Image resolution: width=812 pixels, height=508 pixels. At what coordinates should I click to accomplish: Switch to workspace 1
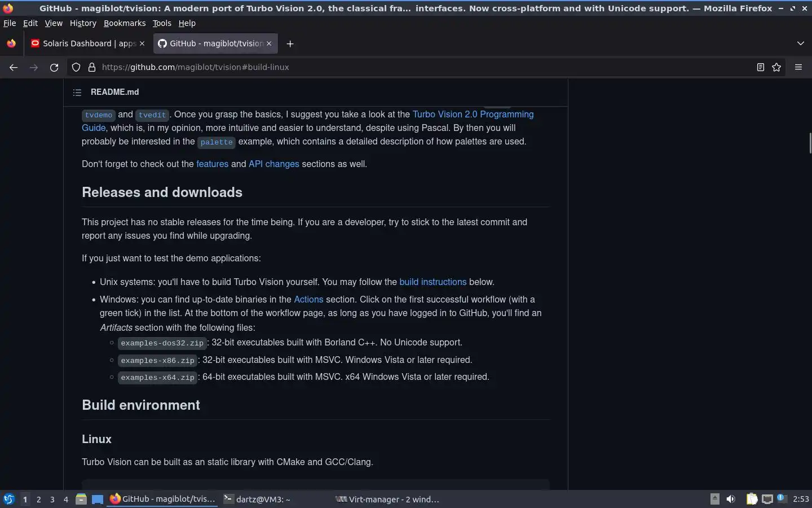[x=25, y=500]
